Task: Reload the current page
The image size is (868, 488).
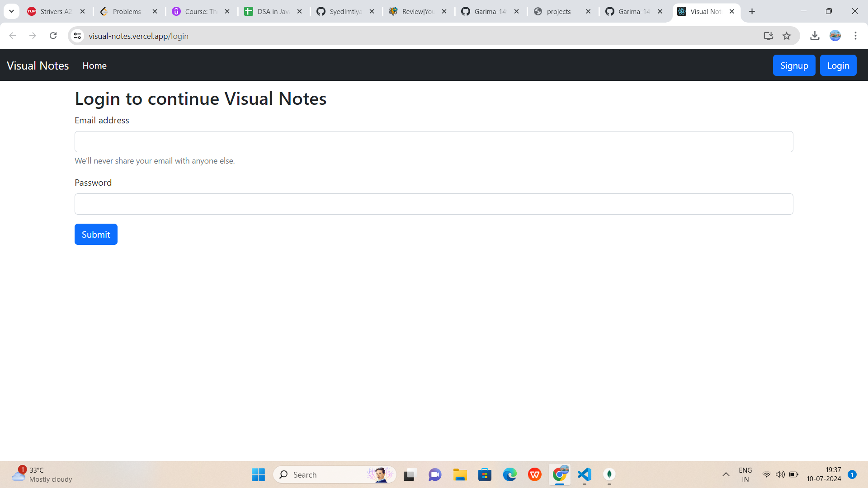Action: [x=53, y=36]
